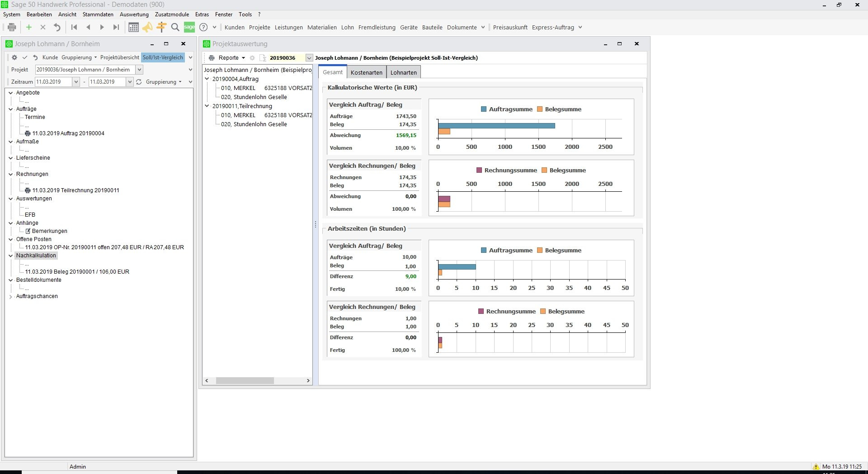This screenshot has height=474, width=868.
Task: Collapse the Aufträge tree node
Action: [11, 109]
